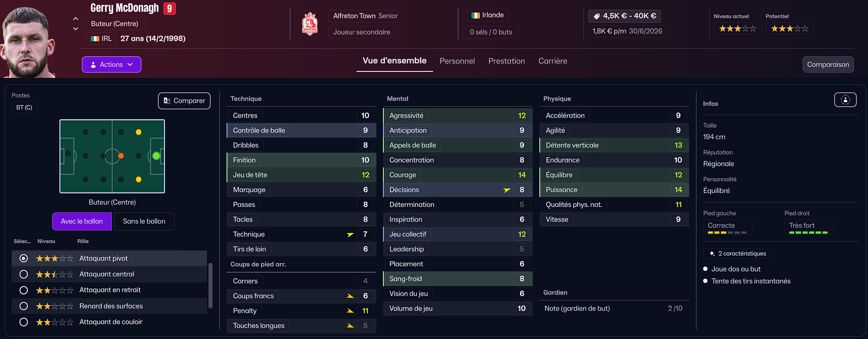This screenshot has width=868, height=339.
Task: Go to next player with down chevron
Action: (76, 29)
